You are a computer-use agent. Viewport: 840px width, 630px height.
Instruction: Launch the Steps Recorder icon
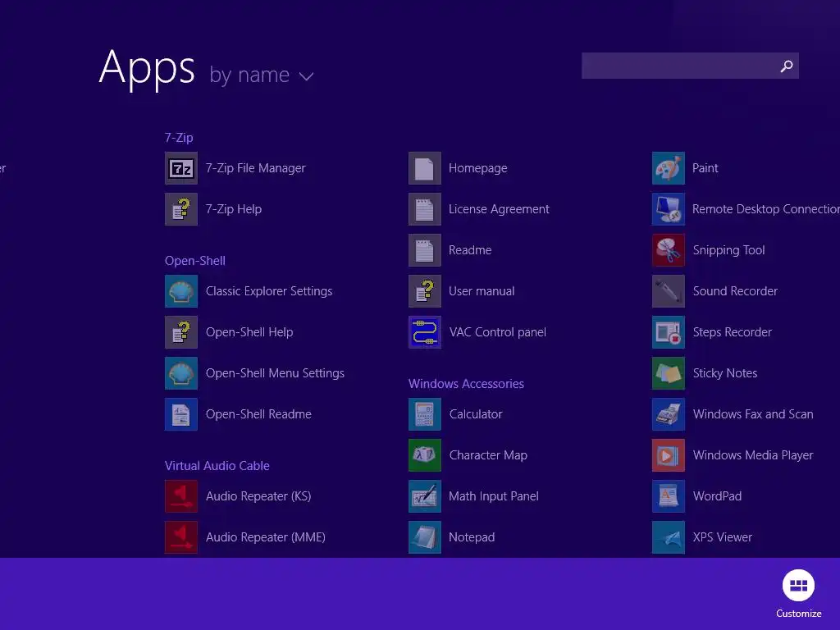pos(669,332)
